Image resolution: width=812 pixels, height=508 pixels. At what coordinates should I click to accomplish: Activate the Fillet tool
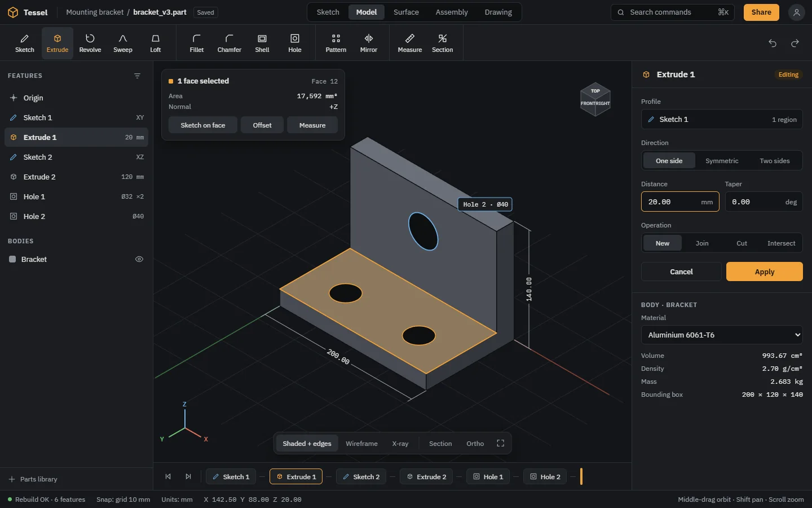(x=197, y=43)
